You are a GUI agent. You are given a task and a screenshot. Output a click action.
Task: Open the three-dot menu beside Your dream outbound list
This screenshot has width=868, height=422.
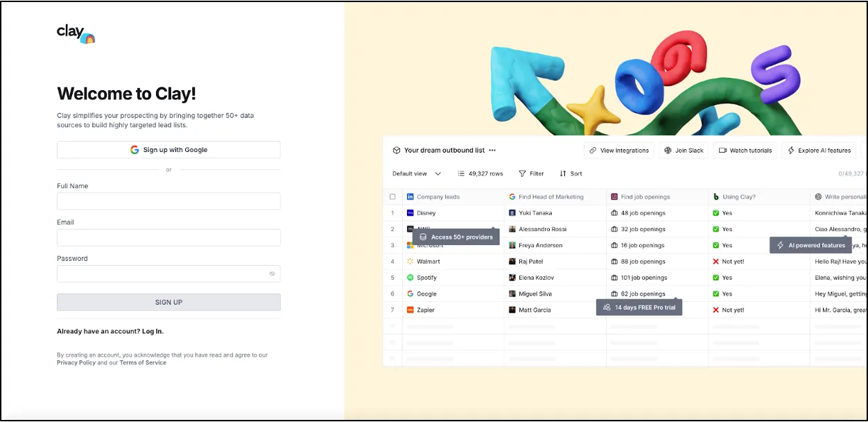[492, 150]
